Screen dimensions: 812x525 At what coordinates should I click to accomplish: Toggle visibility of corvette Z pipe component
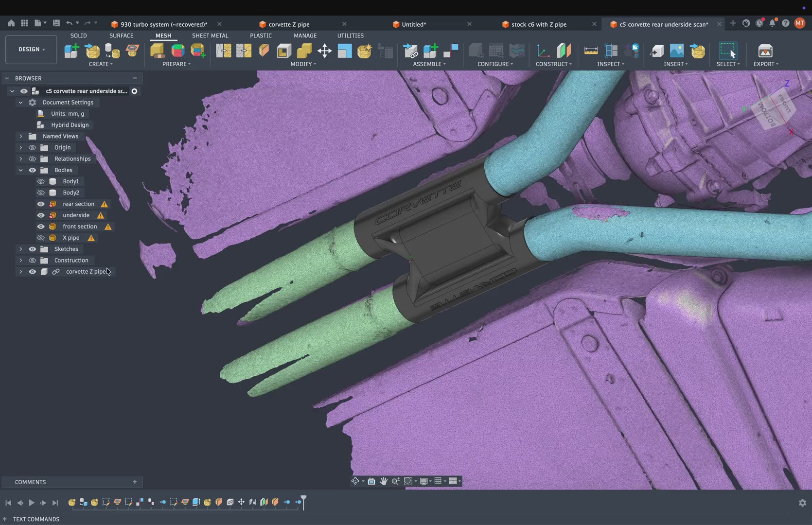[33, 272]
